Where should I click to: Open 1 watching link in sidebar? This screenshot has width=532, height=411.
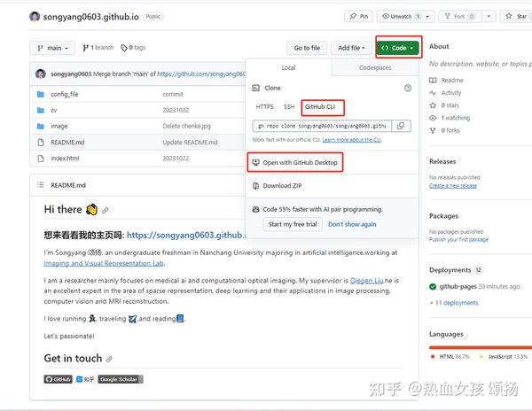tap(450, 118)
